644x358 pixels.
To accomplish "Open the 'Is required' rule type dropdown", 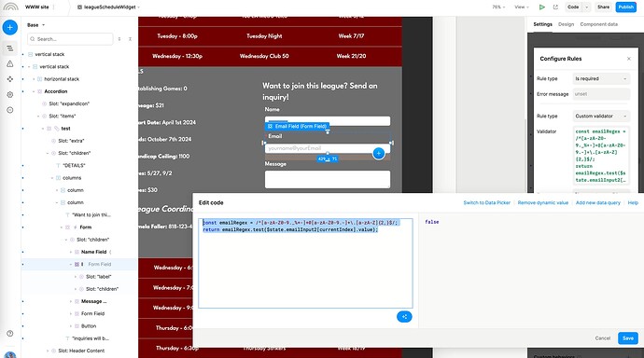I will point(601,78).
